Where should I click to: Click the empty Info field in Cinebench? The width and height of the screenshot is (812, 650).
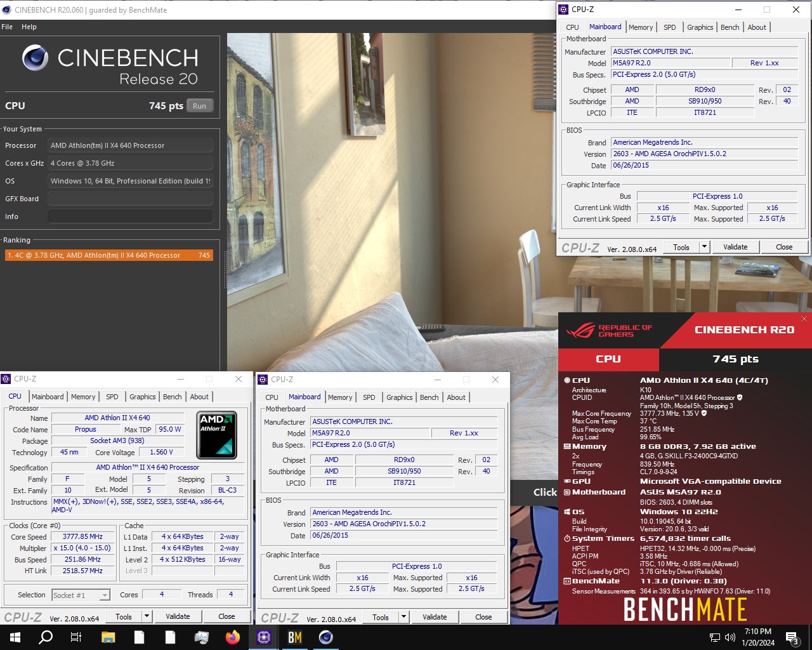click(x=130, y=216)
